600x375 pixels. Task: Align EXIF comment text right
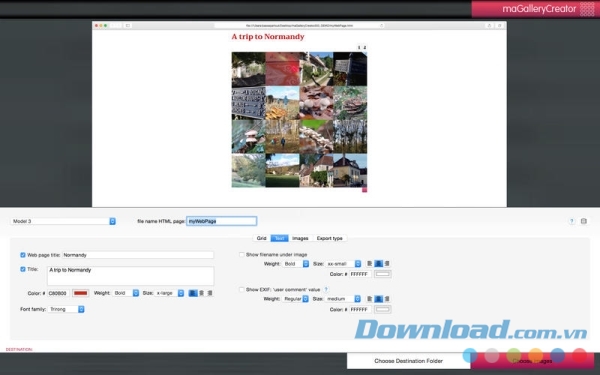point(387,299)
